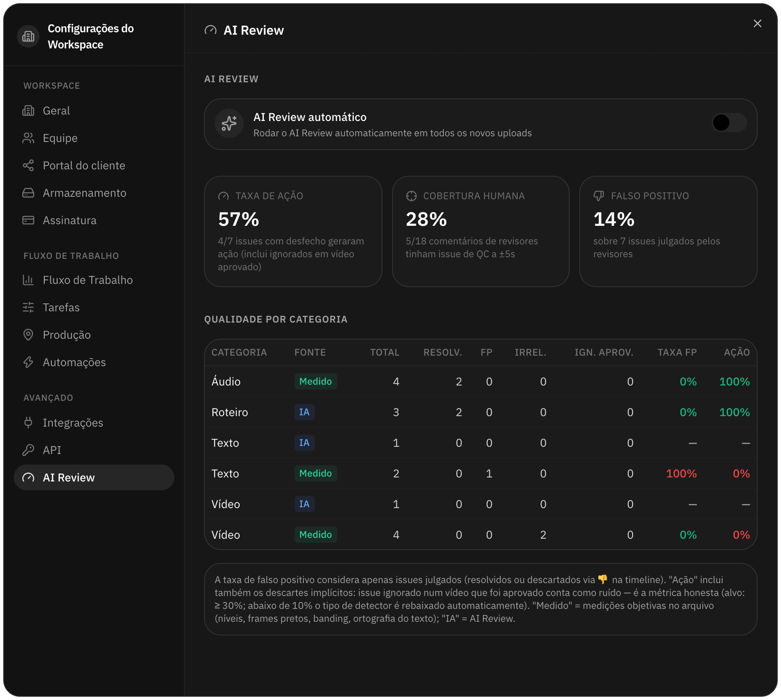
Task: Close the workspace settings dialog
Action: pyautogui.click(x=757, y=23)
